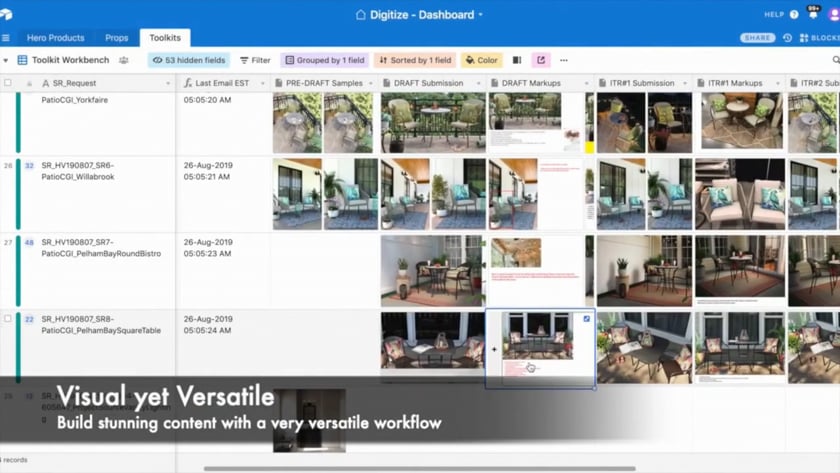
Task: Open the notifications icon with 99+ badge
Action: pos(813,13)
